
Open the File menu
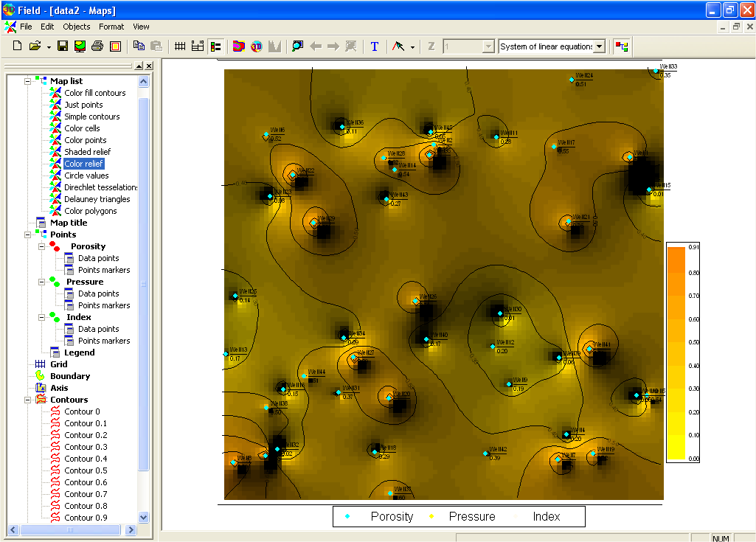[26, 27]
